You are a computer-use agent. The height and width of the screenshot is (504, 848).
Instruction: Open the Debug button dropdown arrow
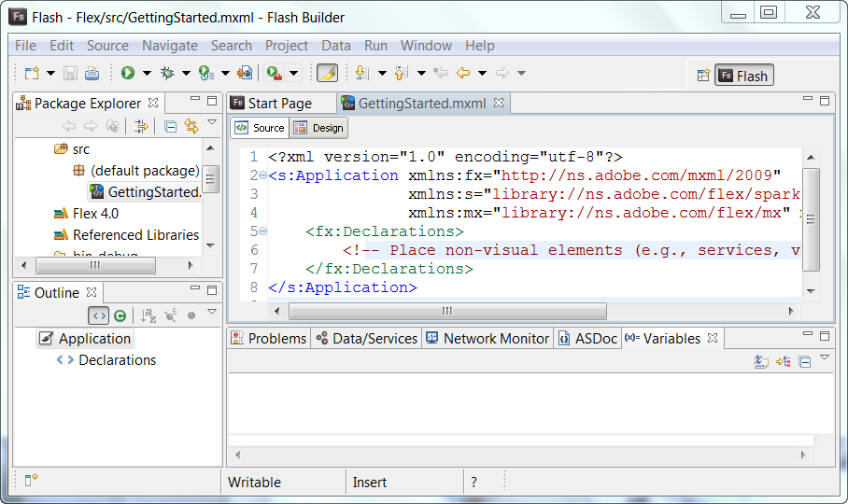click(186, 73)
